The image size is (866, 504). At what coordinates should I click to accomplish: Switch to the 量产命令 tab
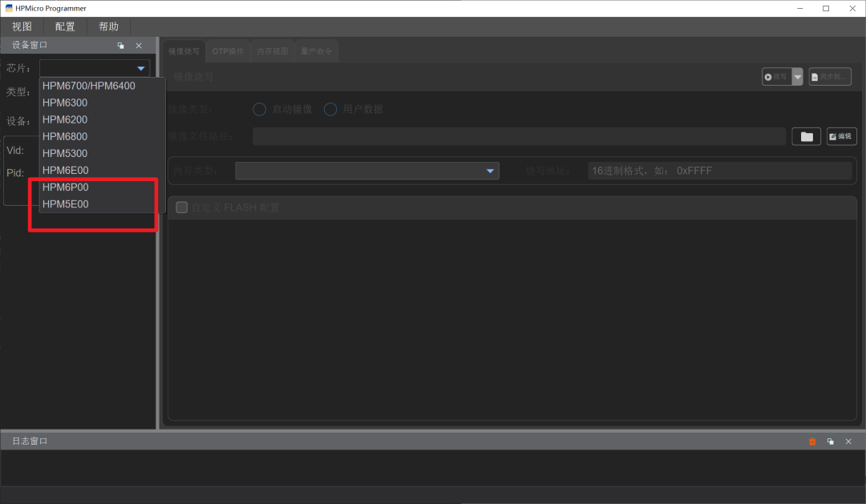[317, 51]
